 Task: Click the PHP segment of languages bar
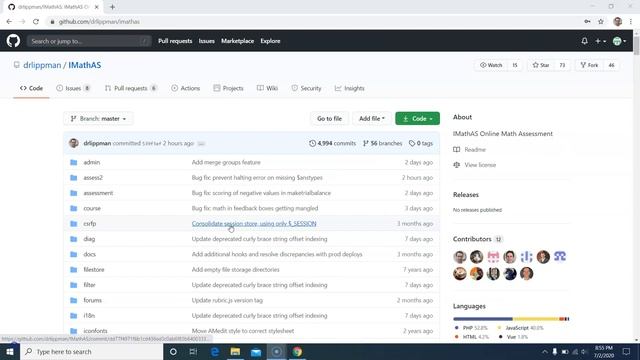pyautogui.click(x=483, y=319)
